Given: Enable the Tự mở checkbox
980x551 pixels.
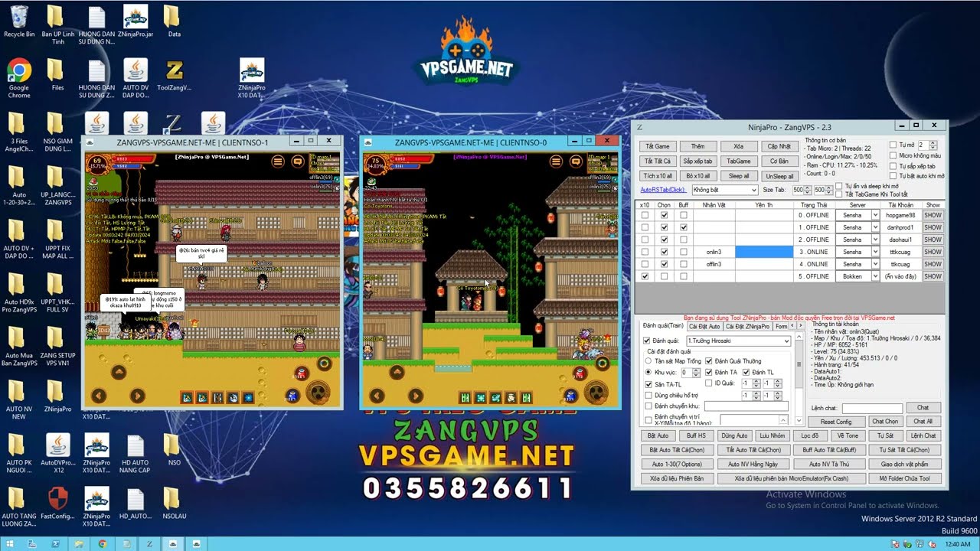Looking at the screenshot, I should (893, 145).
